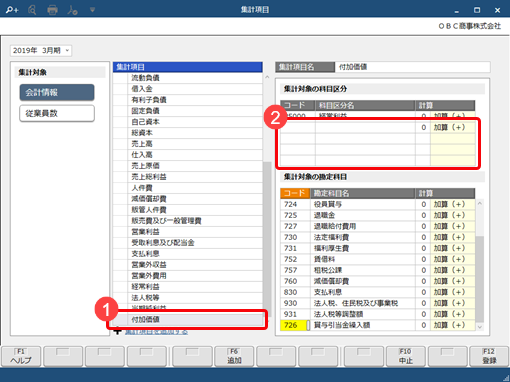The width and height of the screenshot is (510, 382).
Task: Select 販管人件費 row
Action: [x=188, y=210]
